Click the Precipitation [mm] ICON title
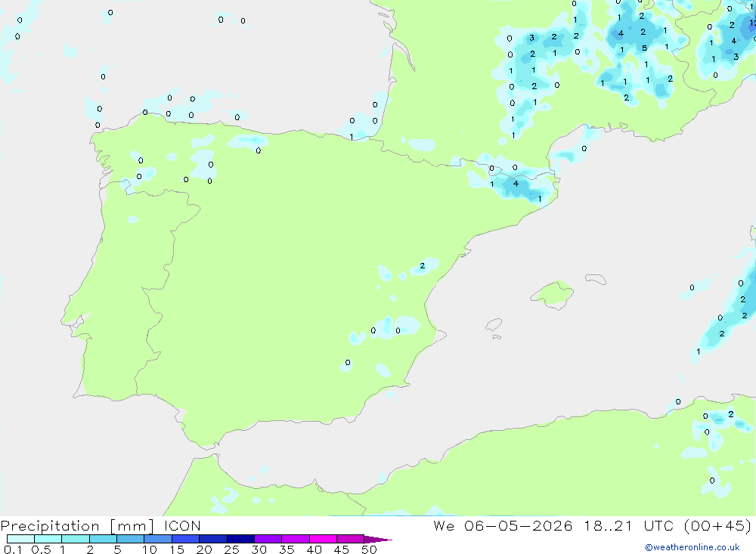 (101, 525)
